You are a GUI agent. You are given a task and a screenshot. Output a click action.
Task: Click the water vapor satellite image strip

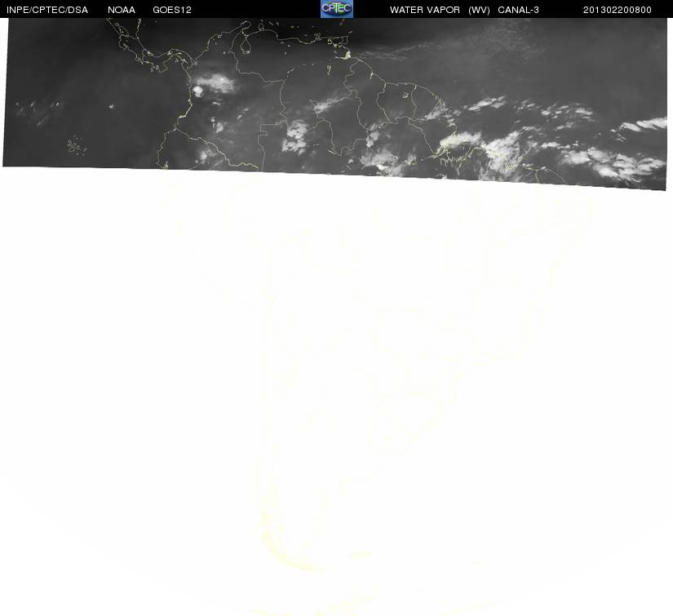pyautogui.click(x=335, y=103)
